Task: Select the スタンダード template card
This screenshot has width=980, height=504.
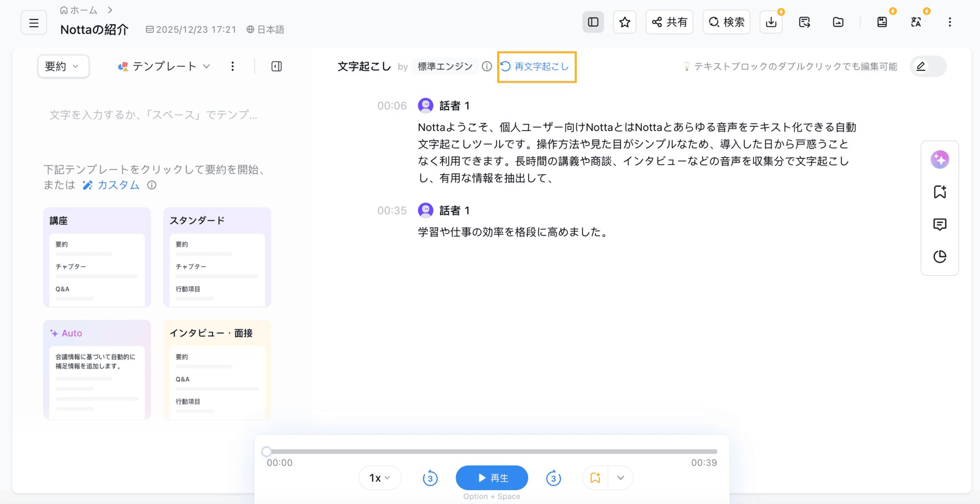Action: pos(217,257)
